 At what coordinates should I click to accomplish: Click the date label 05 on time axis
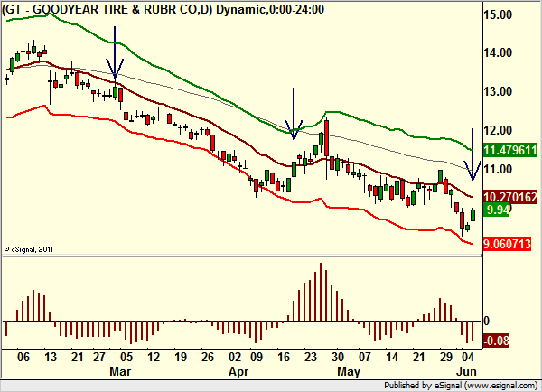pyautogui.click(x=126, y=357)
